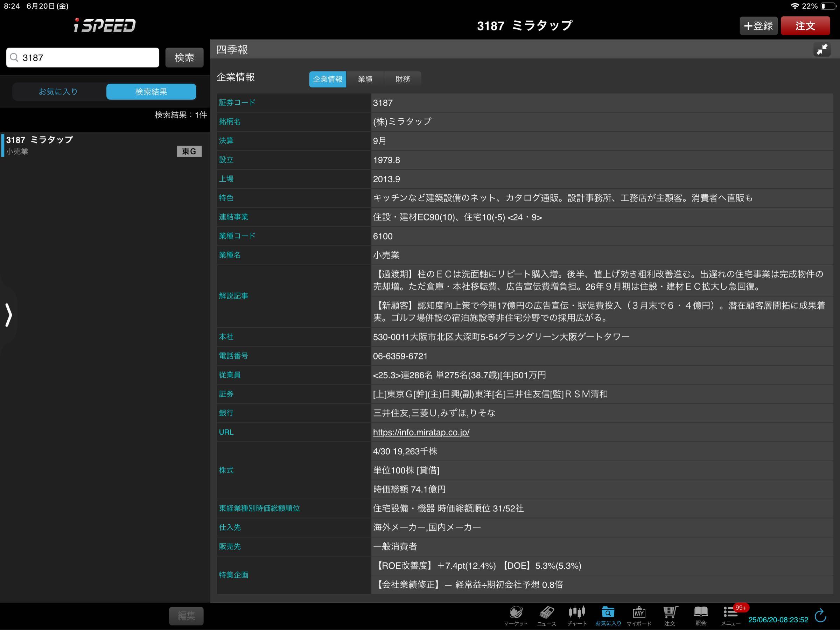
Task: Select the 検索結果 list tab
Action: [x=151, y=91]
